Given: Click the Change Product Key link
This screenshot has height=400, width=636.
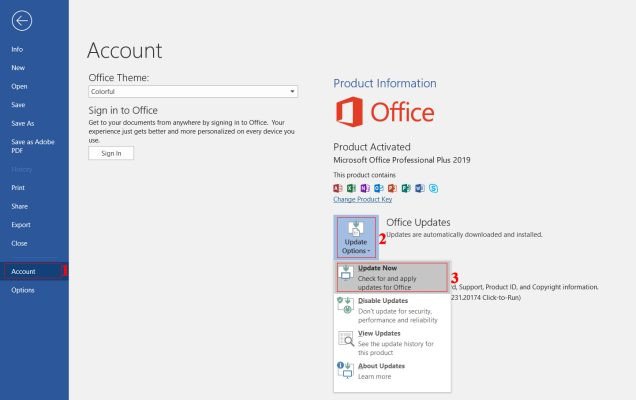Looking at the screenshot, I should coord(363,199).
